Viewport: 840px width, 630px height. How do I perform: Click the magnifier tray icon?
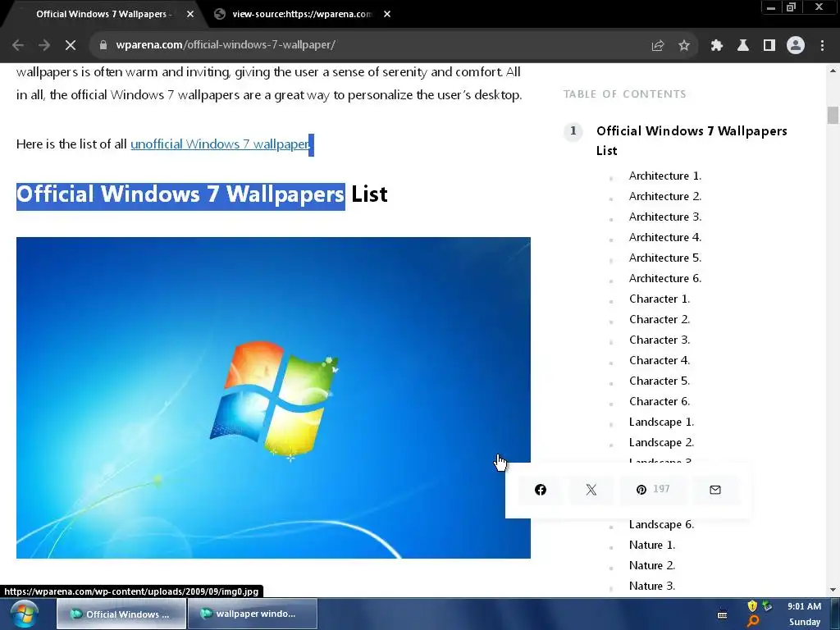(753, 622)
